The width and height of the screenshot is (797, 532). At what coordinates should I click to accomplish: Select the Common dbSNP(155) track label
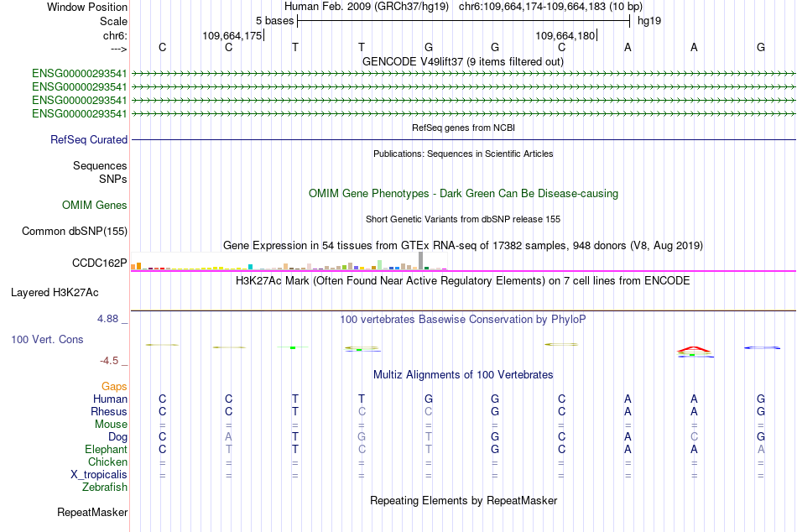(75, 231)
